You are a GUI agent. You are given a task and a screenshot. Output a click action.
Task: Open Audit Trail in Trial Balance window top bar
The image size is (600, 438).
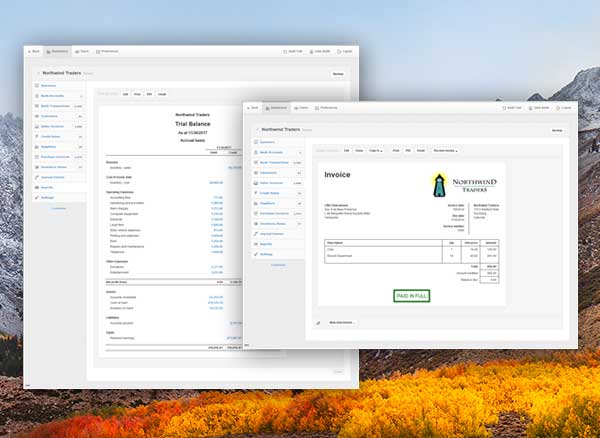point(293,51)
